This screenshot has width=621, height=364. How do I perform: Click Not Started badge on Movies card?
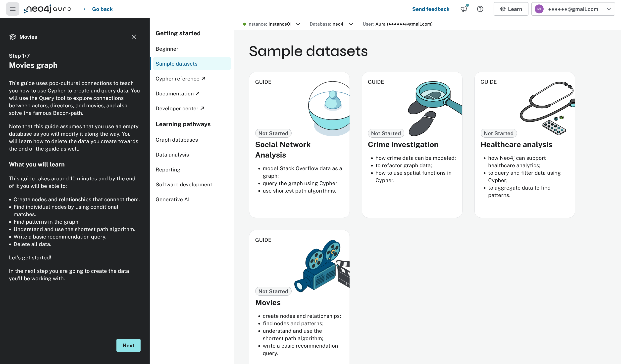[x=273, y=291]
